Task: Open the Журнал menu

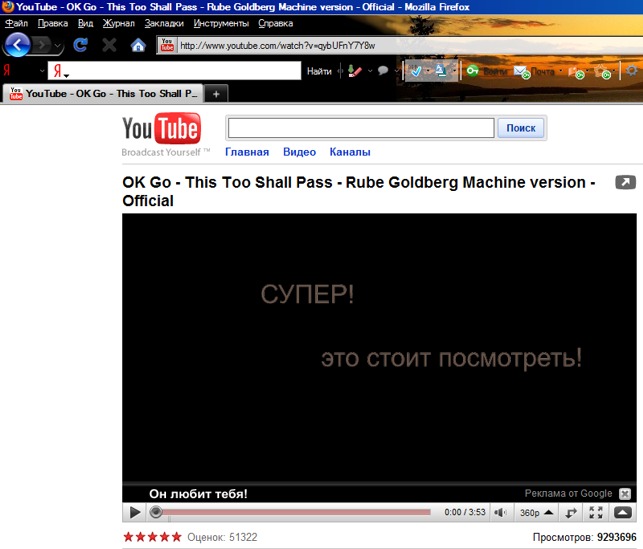Action: pos(119,23)
